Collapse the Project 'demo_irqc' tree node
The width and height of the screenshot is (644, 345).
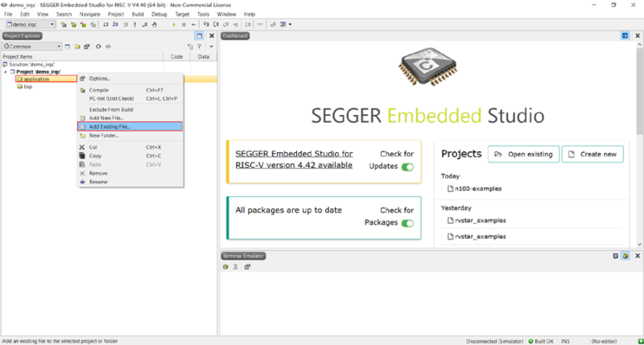coord(6,72)
